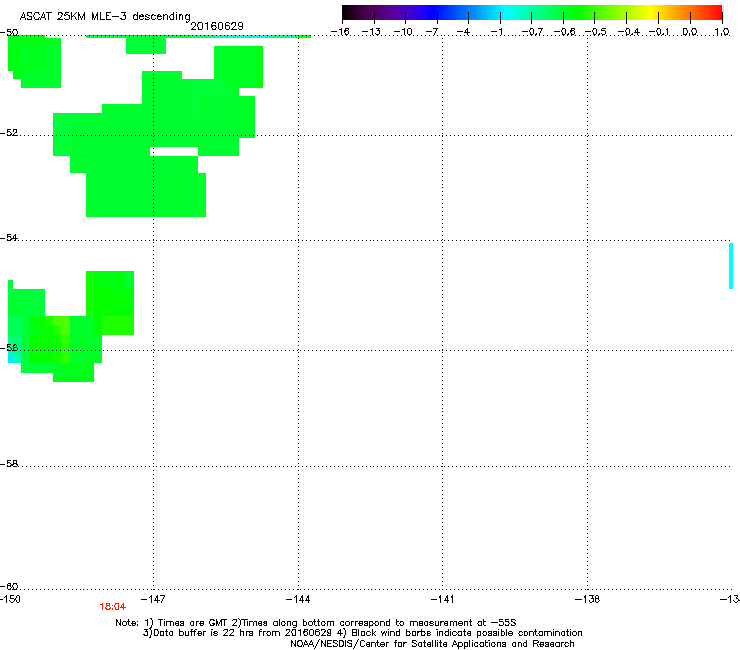Select the red "18:04" timestamp
740x650 pixels.
(113, 607)
